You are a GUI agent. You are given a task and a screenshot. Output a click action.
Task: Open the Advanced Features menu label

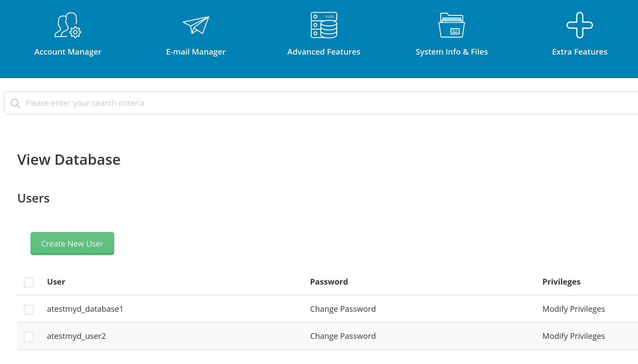pyautogui.click(x=324, y=52)
